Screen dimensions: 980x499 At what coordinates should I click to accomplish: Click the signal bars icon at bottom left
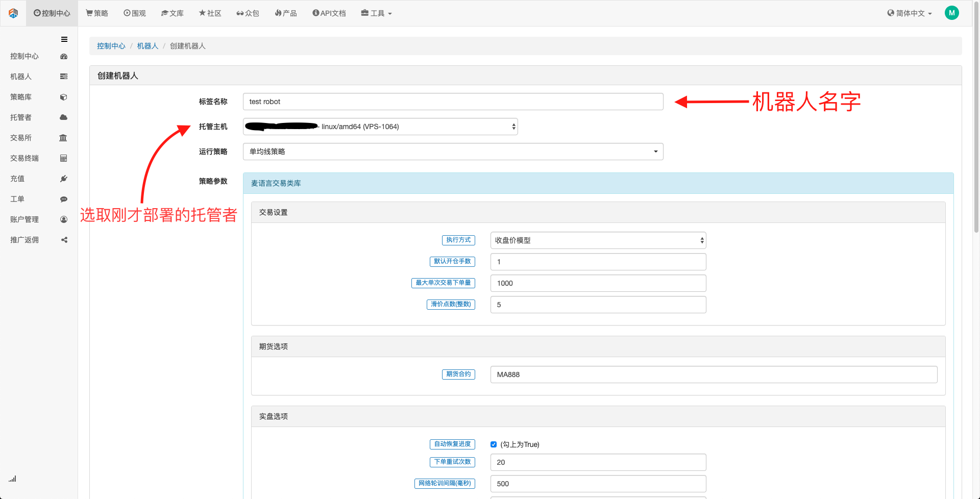(12, 479)
